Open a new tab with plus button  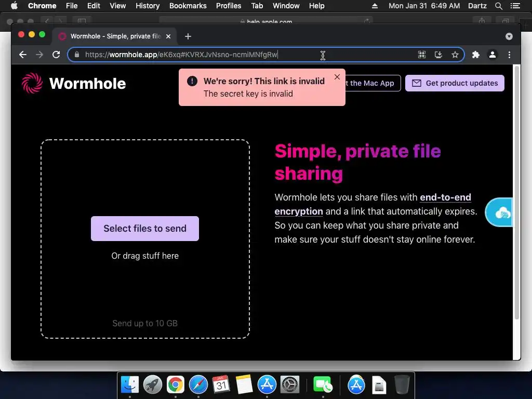pos(188,36)
